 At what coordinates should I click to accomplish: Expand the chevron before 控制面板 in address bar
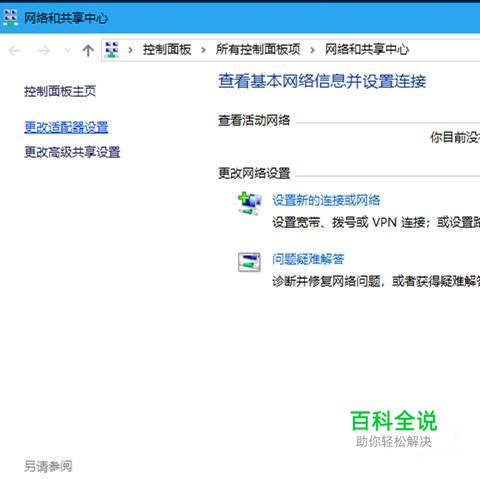coord(130,50)
